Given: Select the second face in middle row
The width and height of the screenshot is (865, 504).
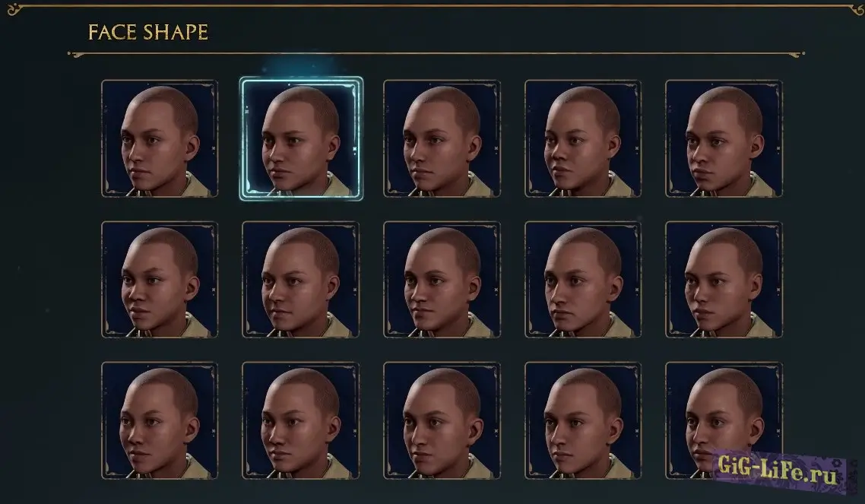Looking at the screenshot, I should 301,280.
